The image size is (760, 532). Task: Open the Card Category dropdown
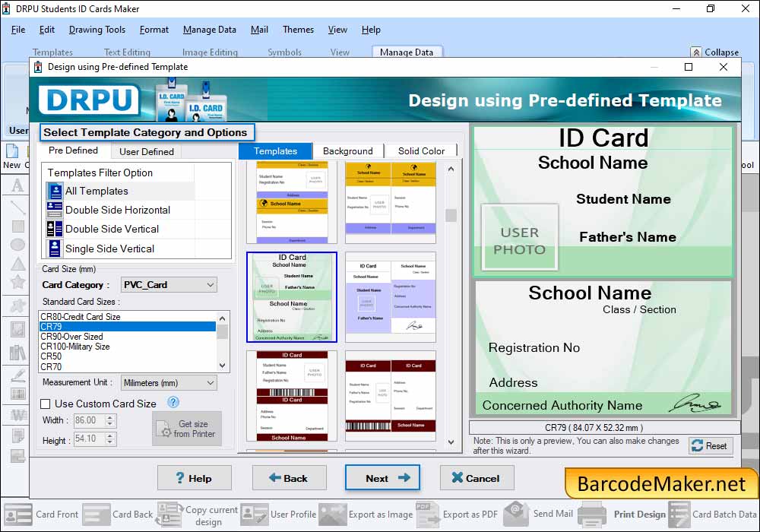[x=168, y=285]
